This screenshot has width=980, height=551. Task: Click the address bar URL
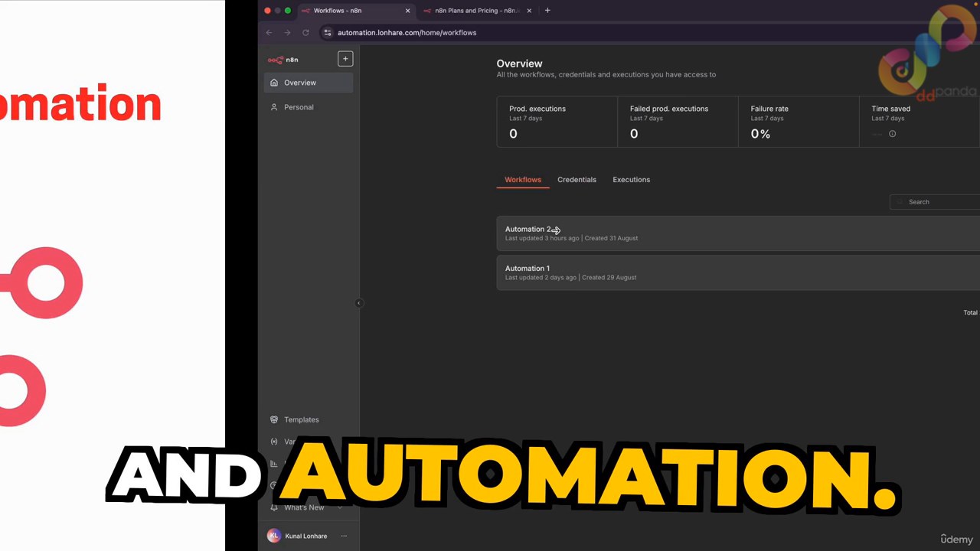pos(407,33)
